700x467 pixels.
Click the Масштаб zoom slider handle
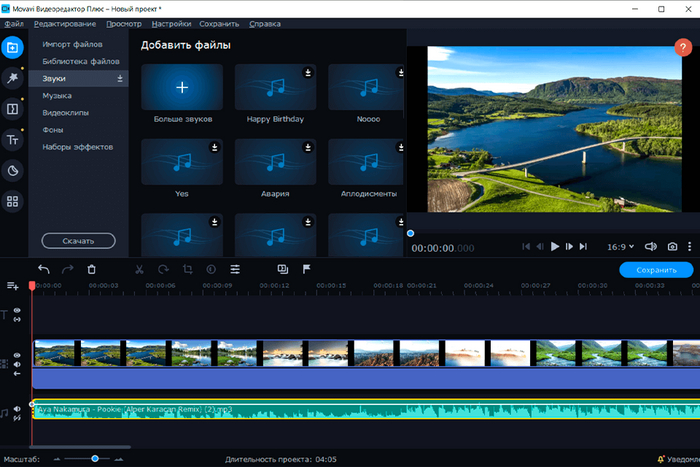point(95,458)
